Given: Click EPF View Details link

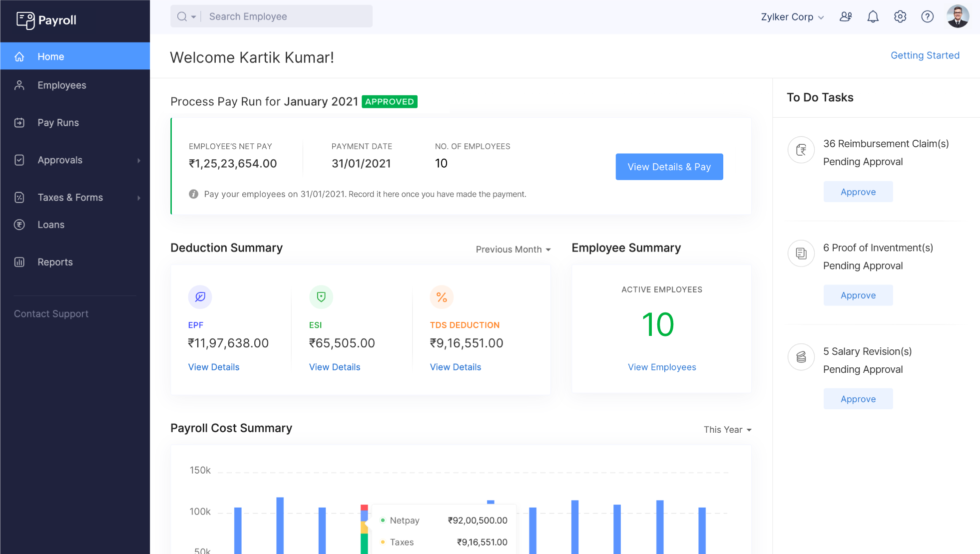Looking at the screenshot, I should tap(213, 366).
